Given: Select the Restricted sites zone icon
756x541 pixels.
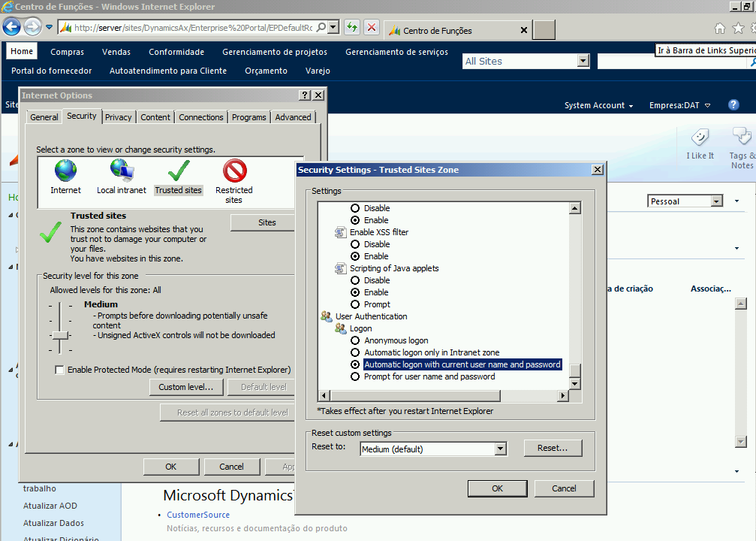Looking at the screenshot, I should coord(234,171).
